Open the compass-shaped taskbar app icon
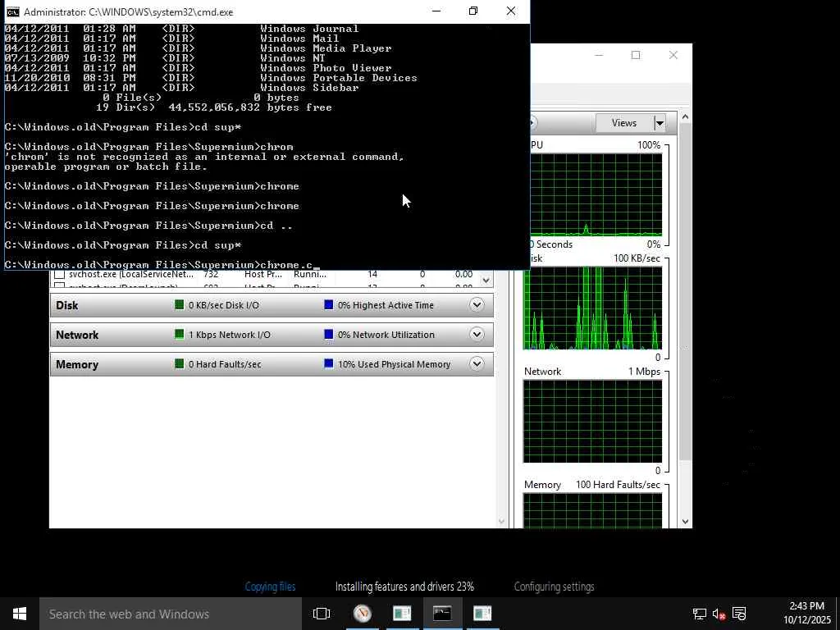 [362, 614]
